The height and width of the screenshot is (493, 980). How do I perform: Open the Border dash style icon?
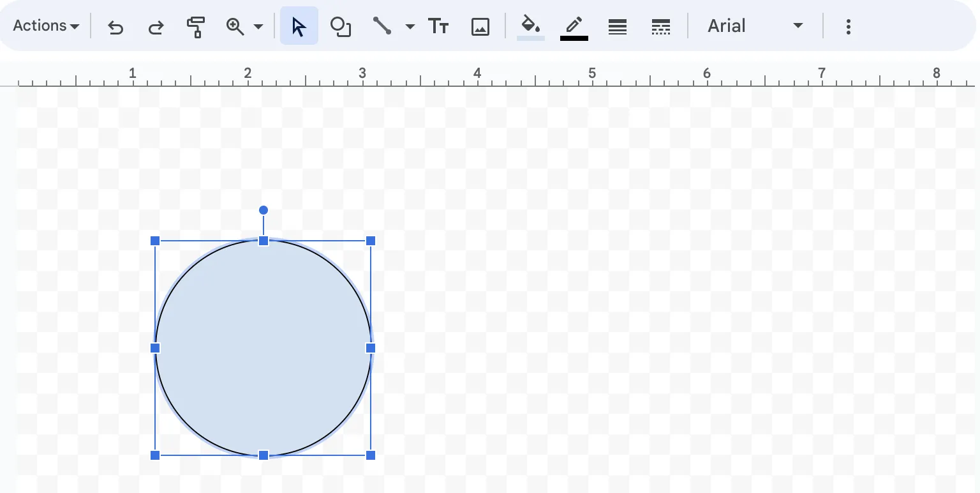point(661,27)
